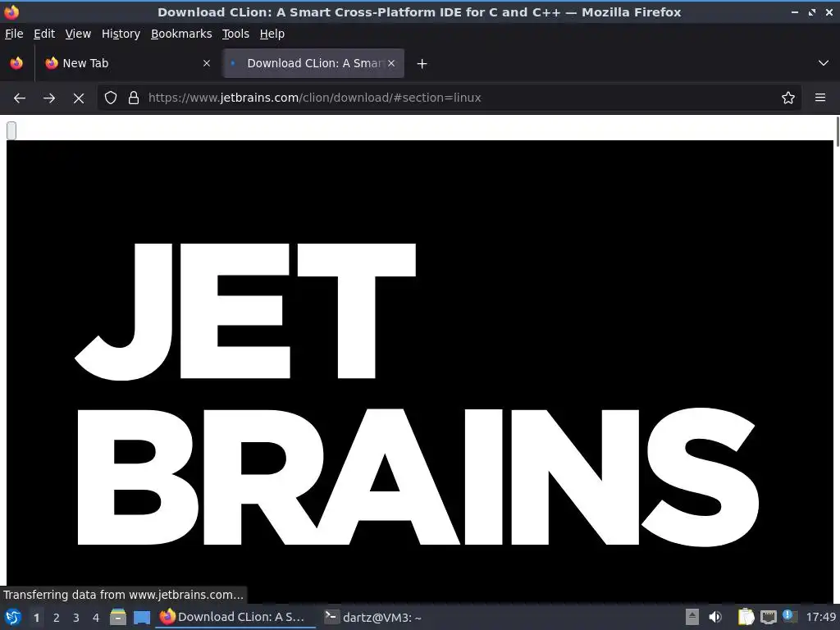Click the large JetBrains logo image

420,372
